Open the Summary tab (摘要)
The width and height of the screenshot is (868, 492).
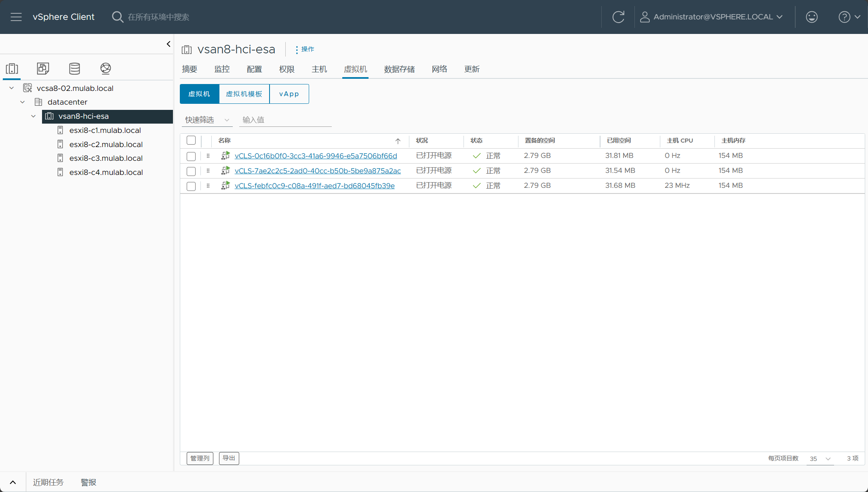click(x=190, y=69)
